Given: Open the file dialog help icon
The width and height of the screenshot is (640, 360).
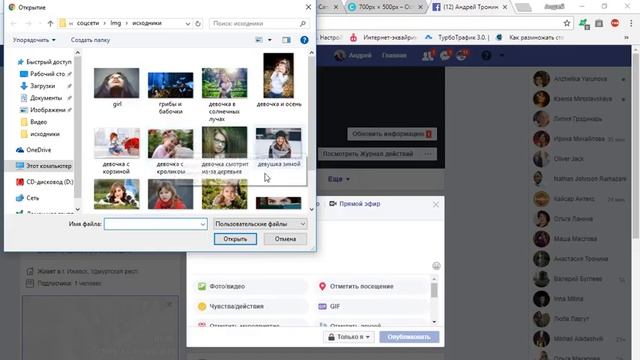Looking at the screenshot, I should (304, 40).
